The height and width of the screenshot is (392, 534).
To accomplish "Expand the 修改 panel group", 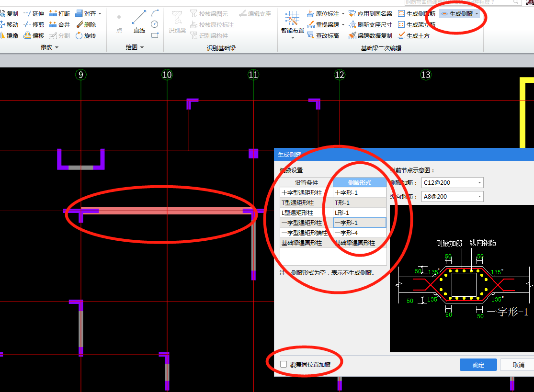I will tap(49, 47).
